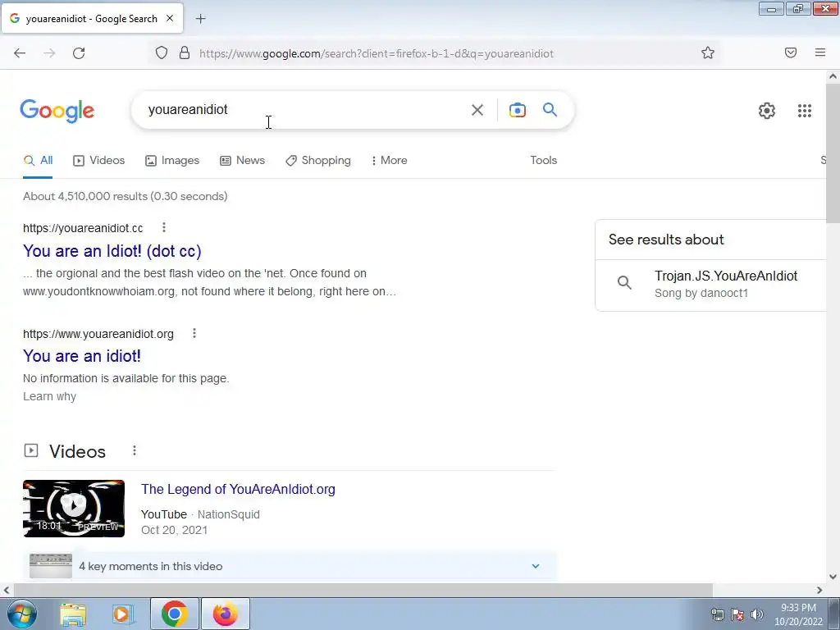Submit search with the magnifying glass icon
This screenshot has width=840, height=630.
pyautogui.click(x=550, y=110)
